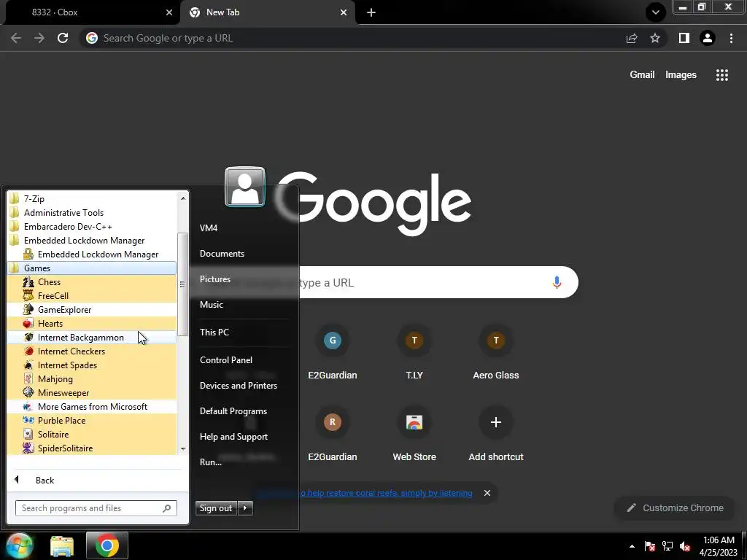Expand Administrative Tools folder
This screenshot has height=560, width=747.
(x=92, y=213)
